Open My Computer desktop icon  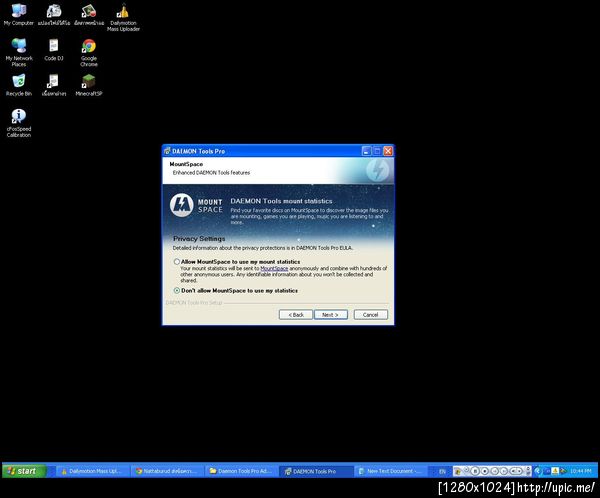pos(18,15)
